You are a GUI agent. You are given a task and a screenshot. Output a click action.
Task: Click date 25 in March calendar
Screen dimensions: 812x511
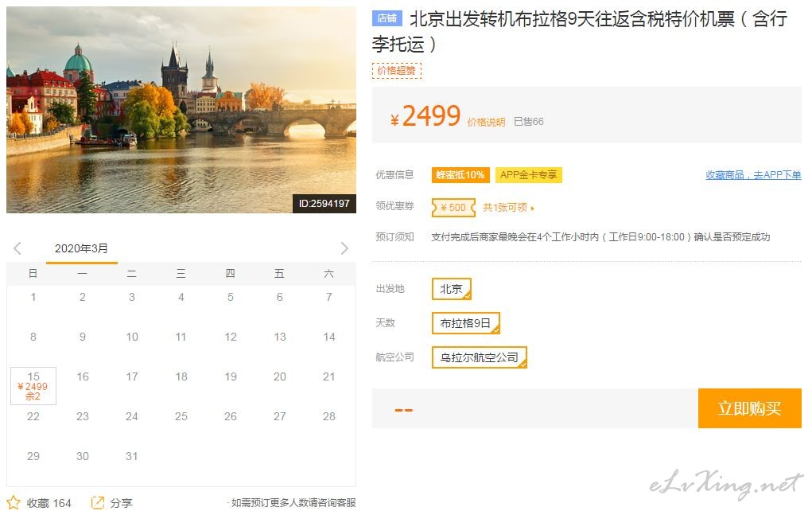pos(181,416)
